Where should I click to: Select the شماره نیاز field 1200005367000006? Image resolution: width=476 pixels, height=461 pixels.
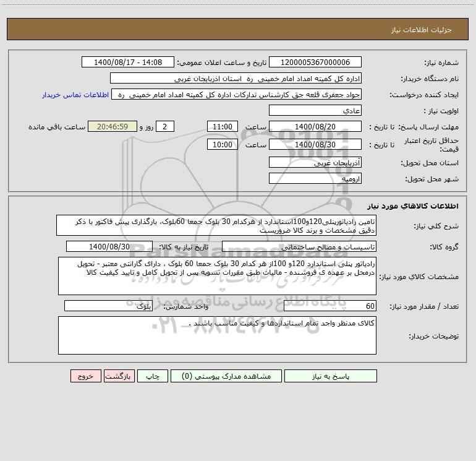click(x=315, y=62)
